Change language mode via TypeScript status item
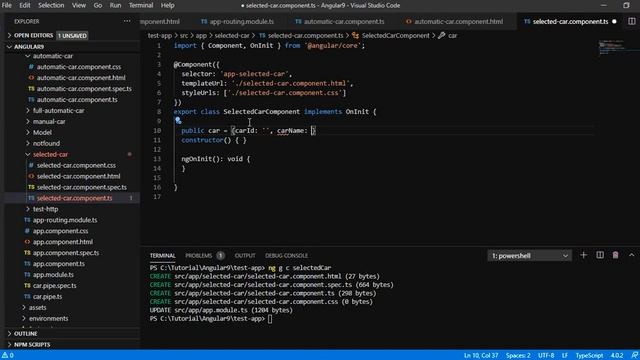Viewport: 640px width, 360px height. click(589, 355)
